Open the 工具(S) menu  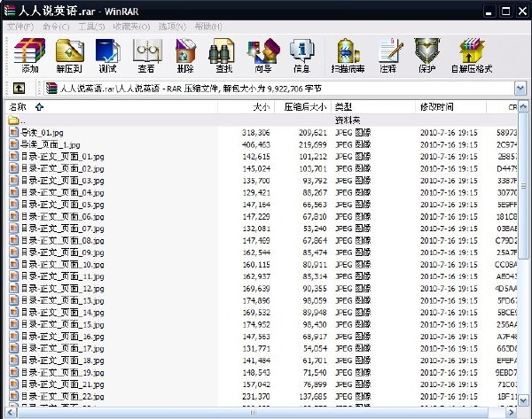(x=91, y=27)
